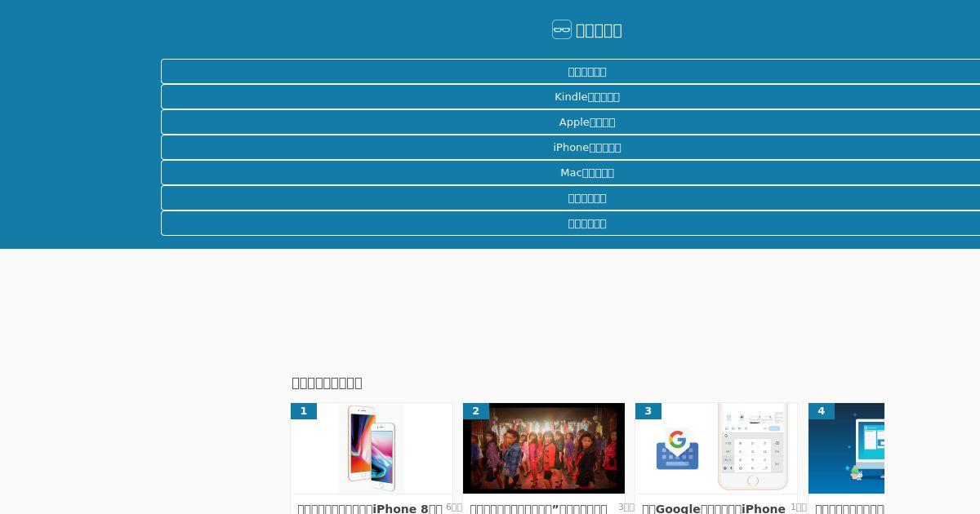
Task: Click the rank badge number 4
Action: [x=822, y=411]
